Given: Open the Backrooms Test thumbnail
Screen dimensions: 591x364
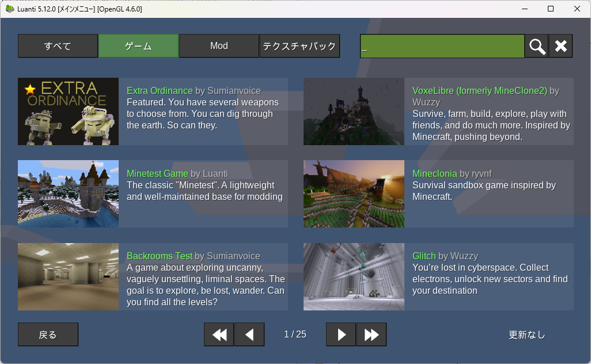Looking at the screenshot, I should coord(68,276).
